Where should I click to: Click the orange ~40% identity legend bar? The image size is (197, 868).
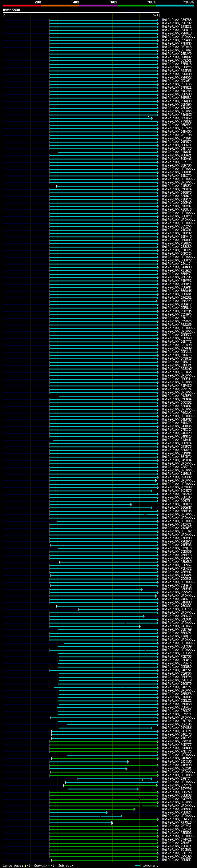click(x=60, y=6)
